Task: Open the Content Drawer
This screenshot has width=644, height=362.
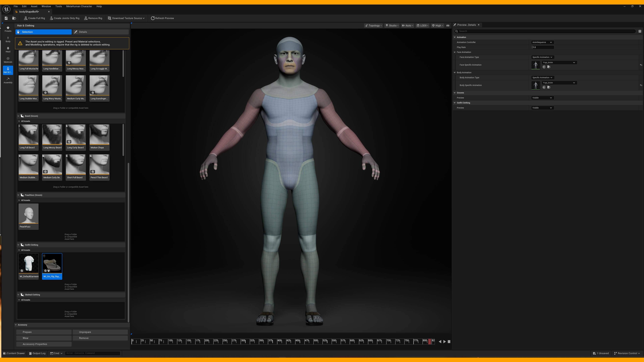Action: coord(14,353)
